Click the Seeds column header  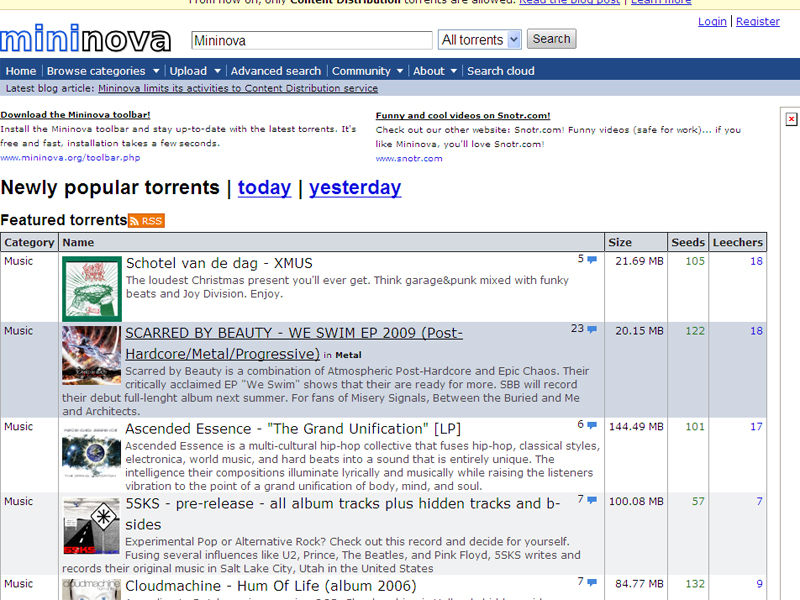pyautogui.click(x=688, y=242)
